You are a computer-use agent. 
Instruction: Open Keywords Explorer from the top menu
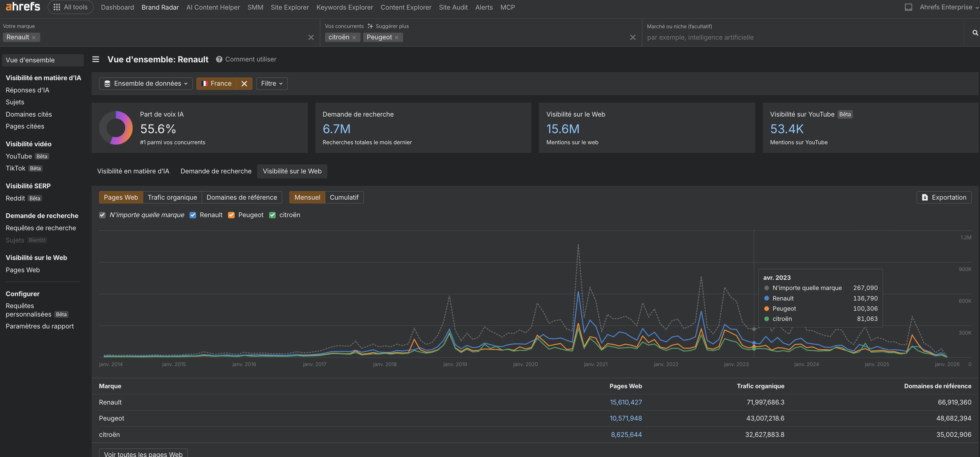pos(344,7)
